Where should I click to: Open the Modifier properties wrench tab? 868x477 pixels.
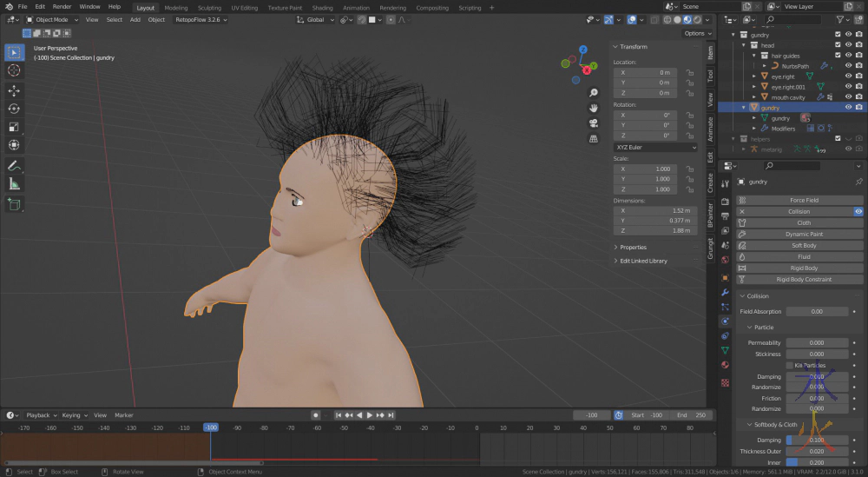pos(725,292)
